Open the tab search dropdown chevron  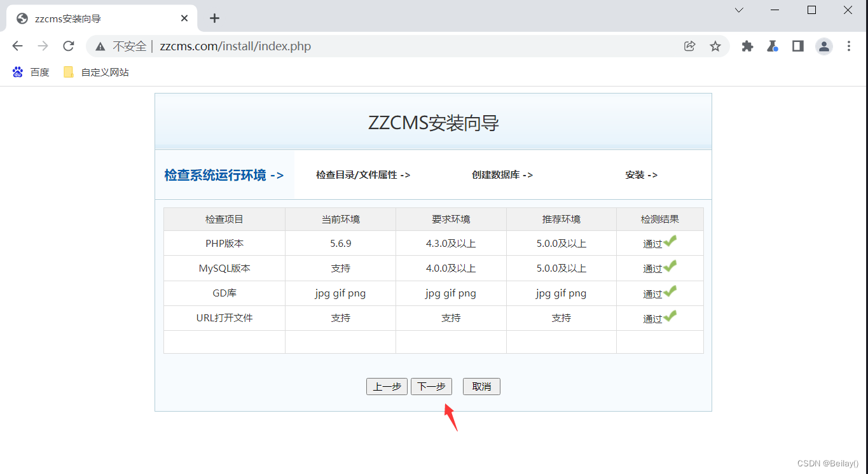click(739, 10)
